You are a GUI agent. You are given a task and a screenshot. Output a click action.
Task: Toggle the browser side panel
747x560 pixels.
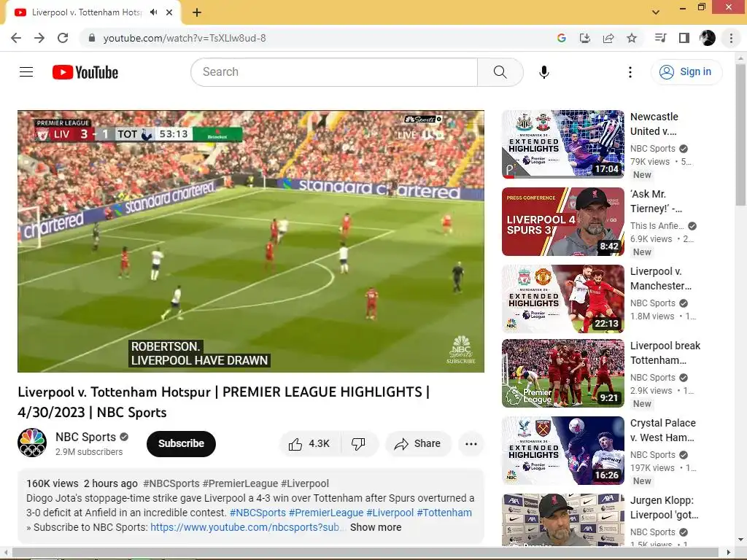tap(684, 38)
